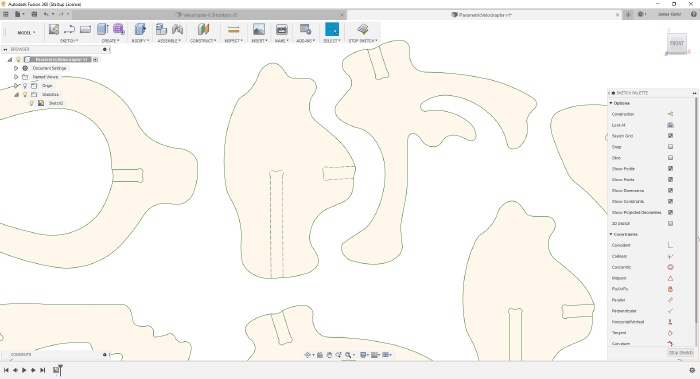This screenshot has height=379, width=700.
Task: Uncheck Show Dimensions option
Action: point(670,191)
